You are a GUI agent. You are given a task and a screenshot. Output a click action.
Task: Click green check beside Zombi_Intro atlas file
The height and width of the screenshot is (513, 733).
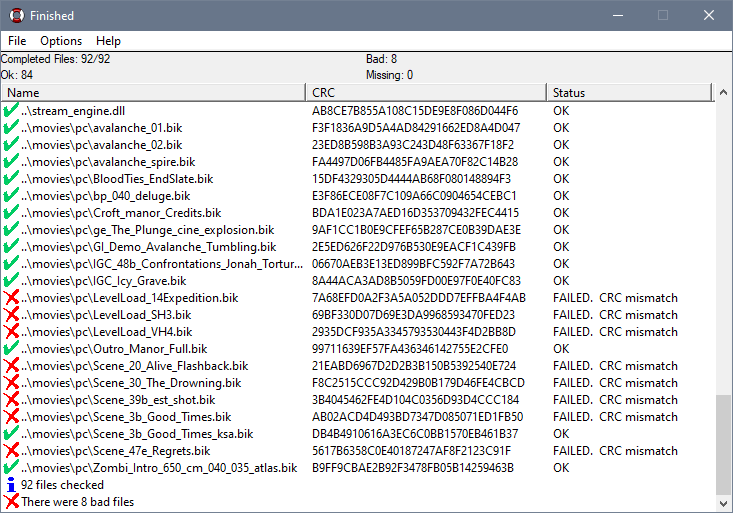pyautogui.click(x=11, y=468)
